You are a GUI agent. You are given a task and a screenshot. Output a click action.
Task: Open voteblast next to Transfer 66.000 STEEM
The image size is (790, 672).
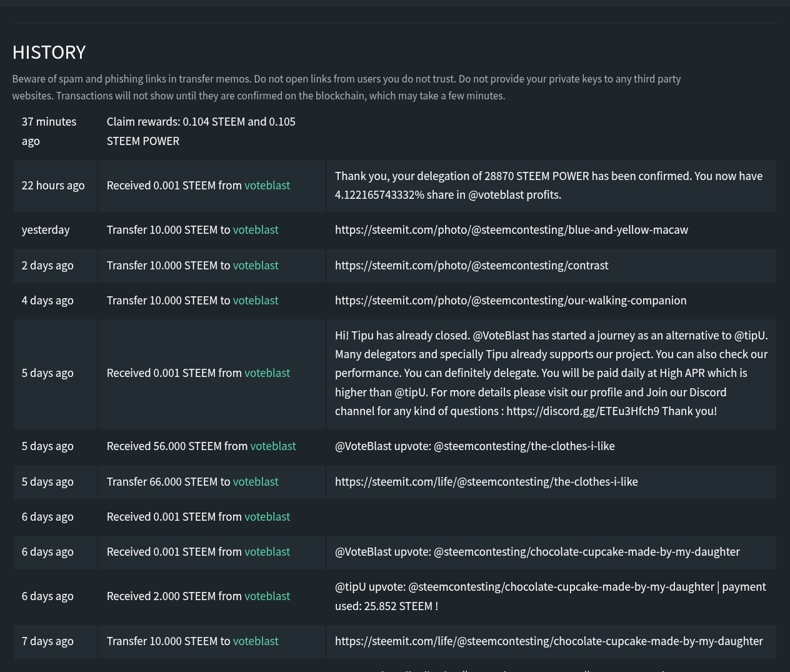(x=256, y=482)
